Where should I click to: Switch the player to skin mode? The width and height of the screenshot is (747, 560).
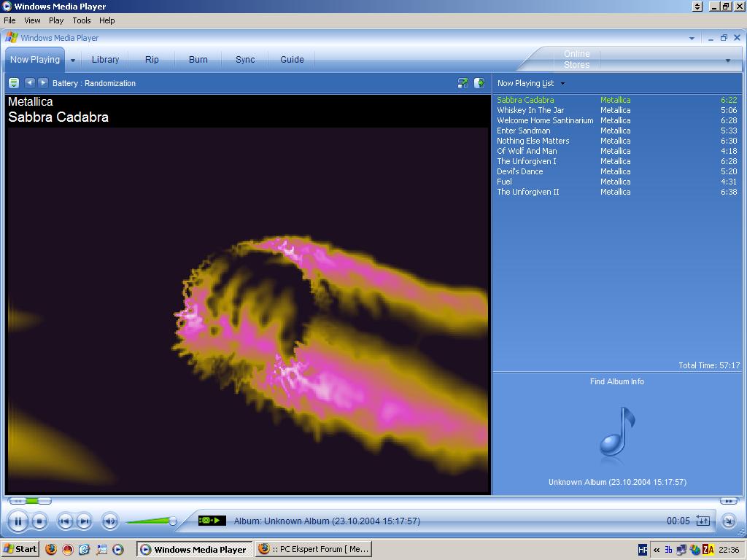[x=728, y=521]
